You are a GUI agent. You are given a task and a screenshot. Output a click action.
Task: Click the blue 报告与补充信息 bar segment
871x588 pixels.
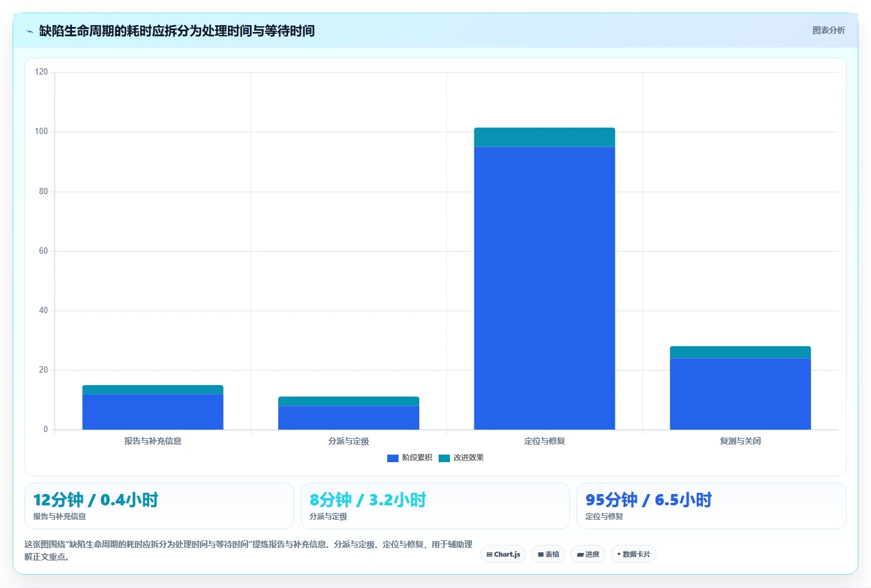(153, 411)
